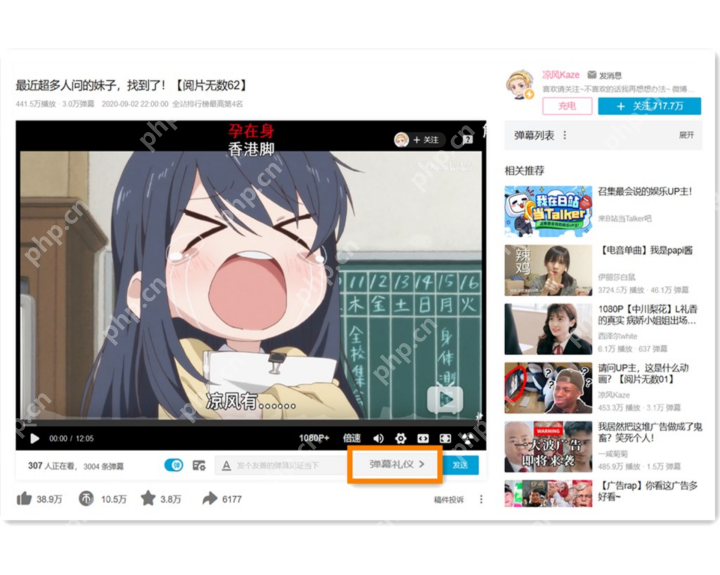Screen dimensions: 720x575
Task: Click the 发送 send button
Action: tap(460, 465)
